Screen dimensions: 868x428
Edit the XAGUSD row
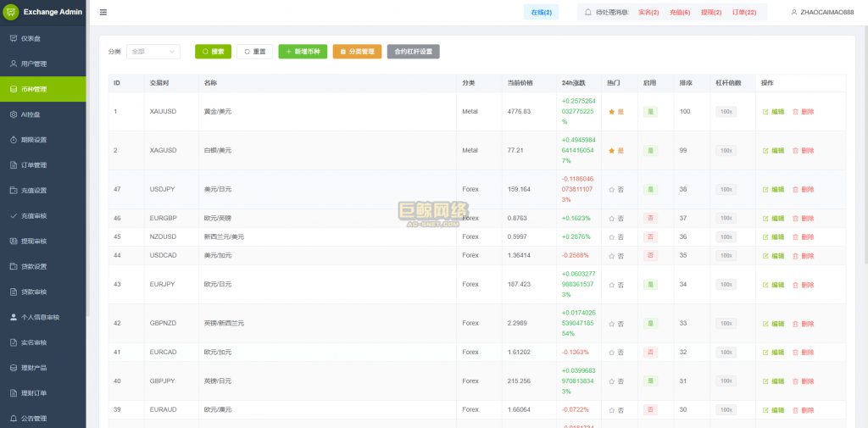click(x=773, y=151)
